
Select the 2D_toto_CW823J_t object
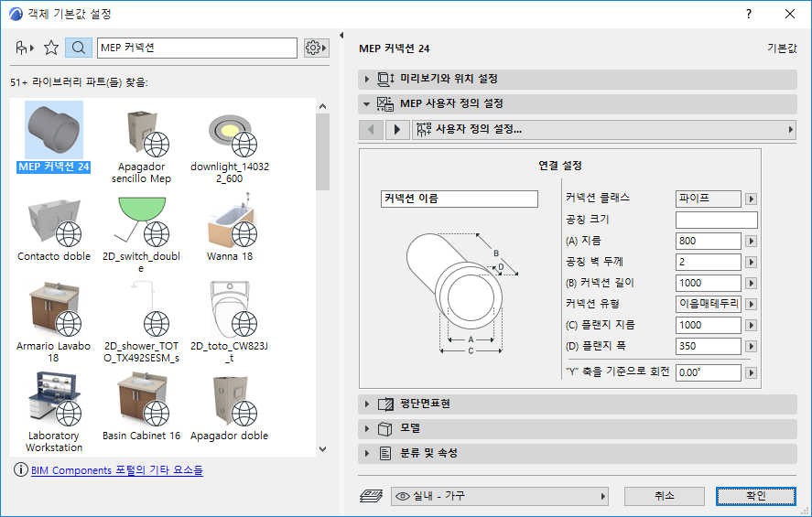point(230,322)
